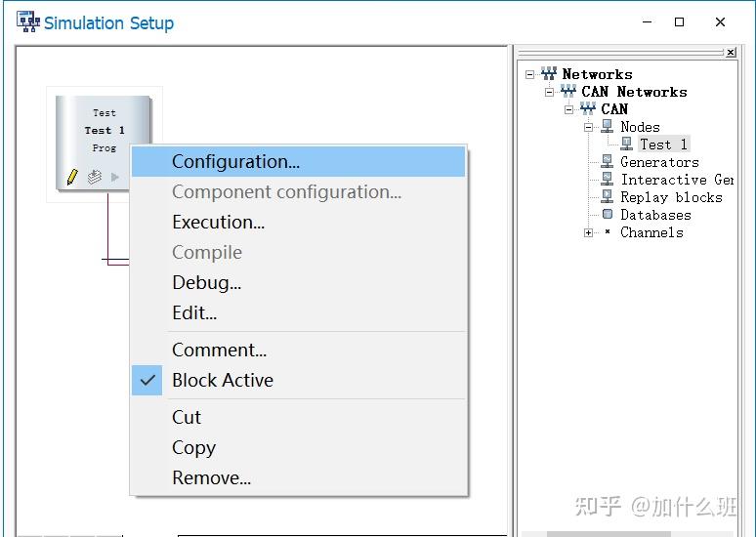Collapse the Nodes tree branch

588,127
